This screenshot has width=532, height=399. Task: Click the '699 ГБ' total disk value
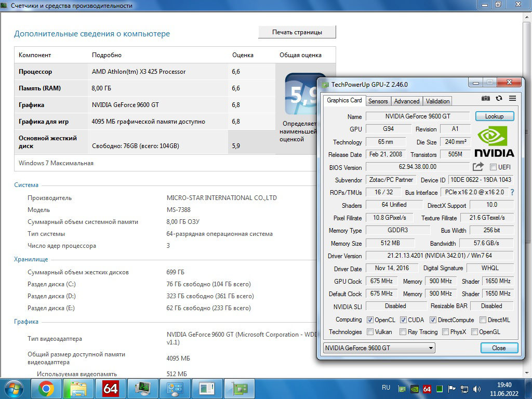[176, 272]
